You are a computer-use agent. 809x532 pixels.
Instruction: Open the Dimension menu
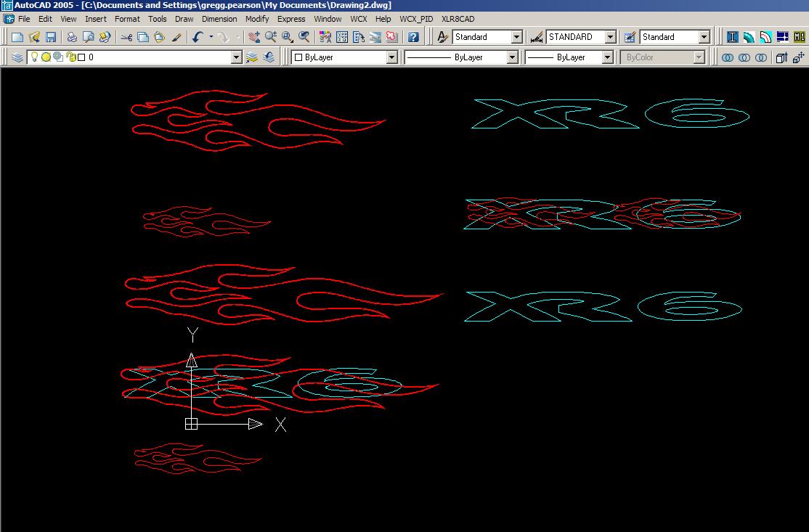click(x=219, y=19)
